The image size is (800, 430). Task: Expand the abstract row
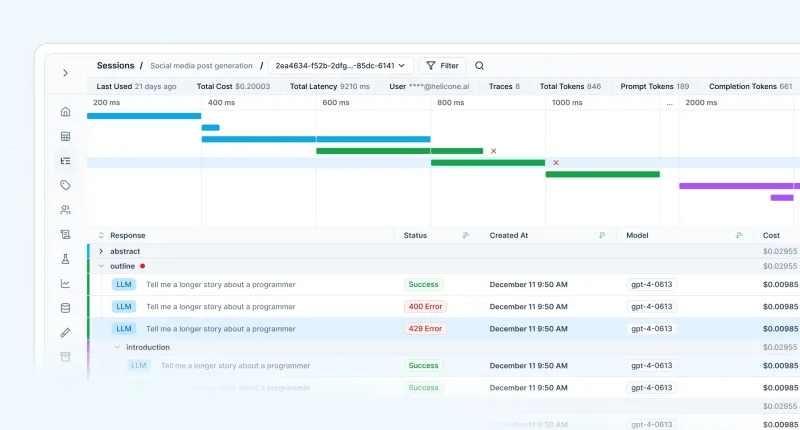click(101, 251)
